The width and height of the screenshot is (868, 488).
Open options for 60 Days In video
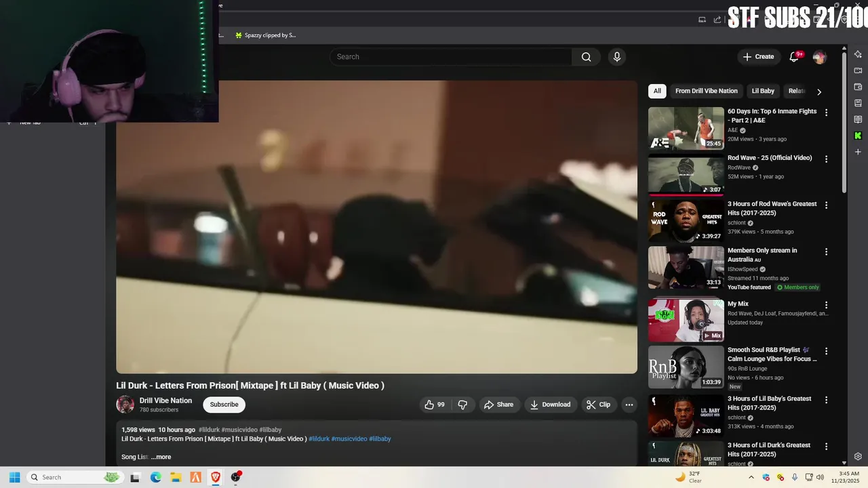pos(826,113)
